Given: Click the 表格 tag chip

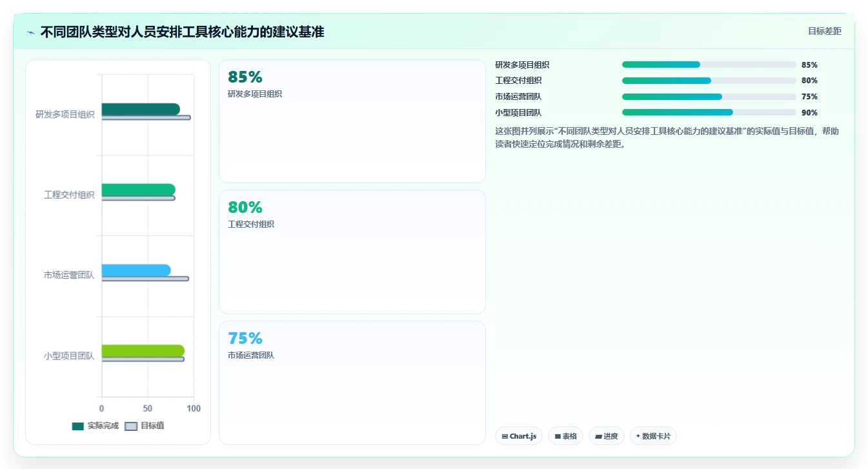Looking at the screenshot, I should 565,436.
